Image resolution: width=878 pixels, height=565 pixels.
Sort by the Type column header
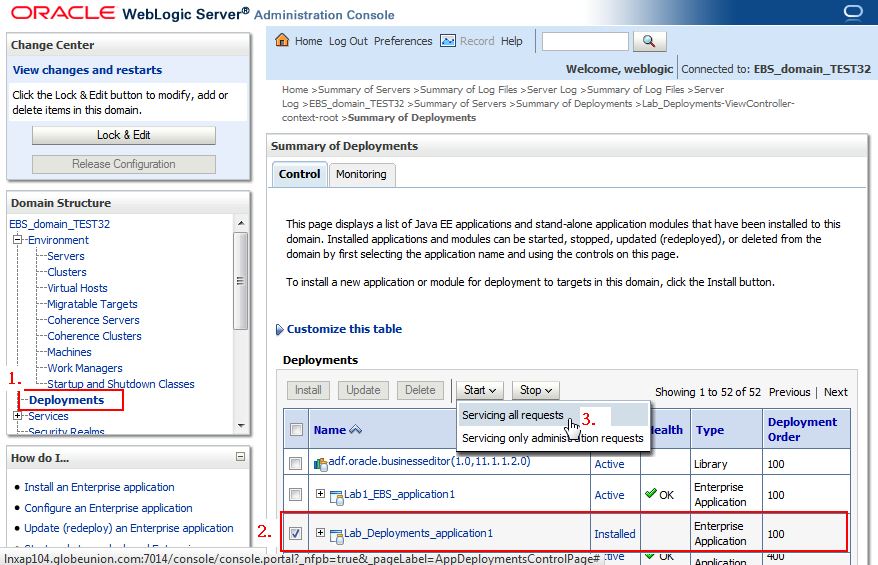tap(710, 430)
